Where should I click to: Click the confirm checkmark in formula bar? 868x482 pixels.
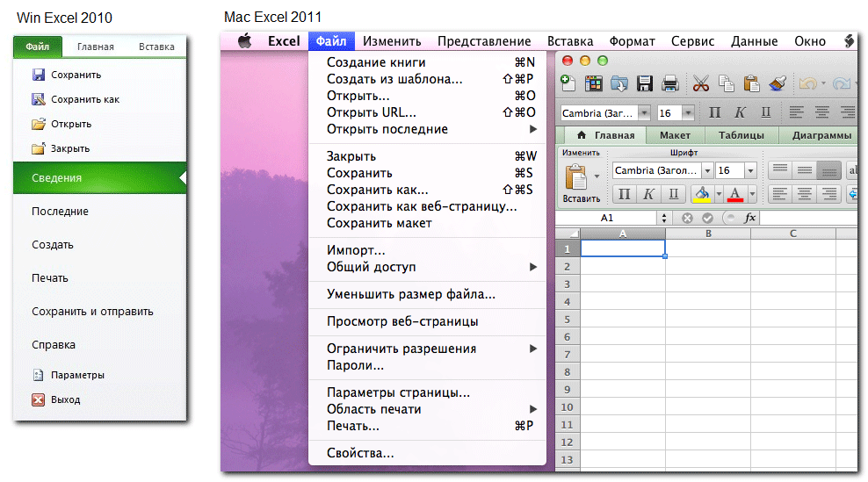[707, 218]
